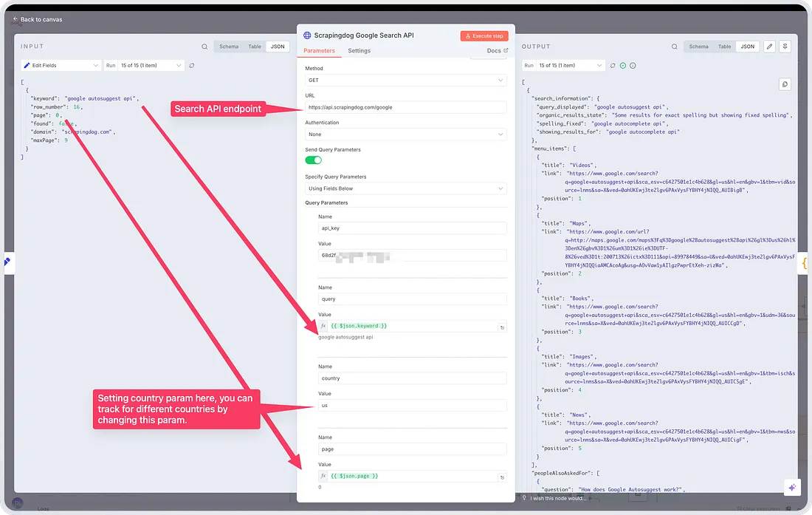Click the search icon in the INPUT panel
The height and width of the screenshot is (515, 812).
click(204, 47)
